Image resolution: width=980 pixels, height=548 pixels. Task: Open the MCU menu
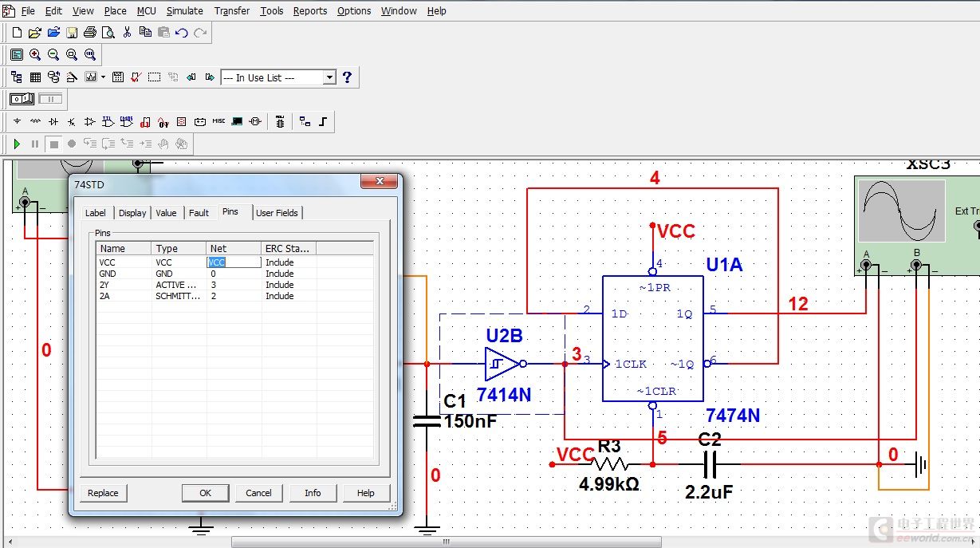coord(147,11)
